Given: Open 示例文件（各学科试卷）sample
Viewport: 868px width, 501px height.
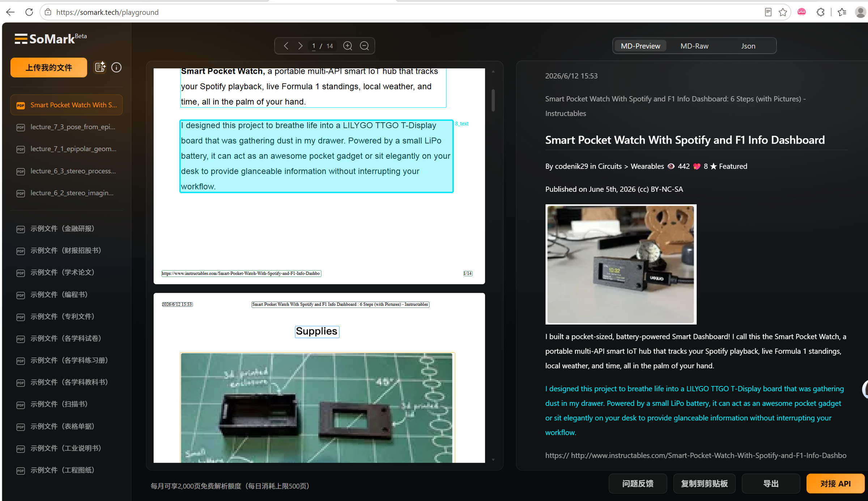Looking at the screenshot, I should point(67,338).
